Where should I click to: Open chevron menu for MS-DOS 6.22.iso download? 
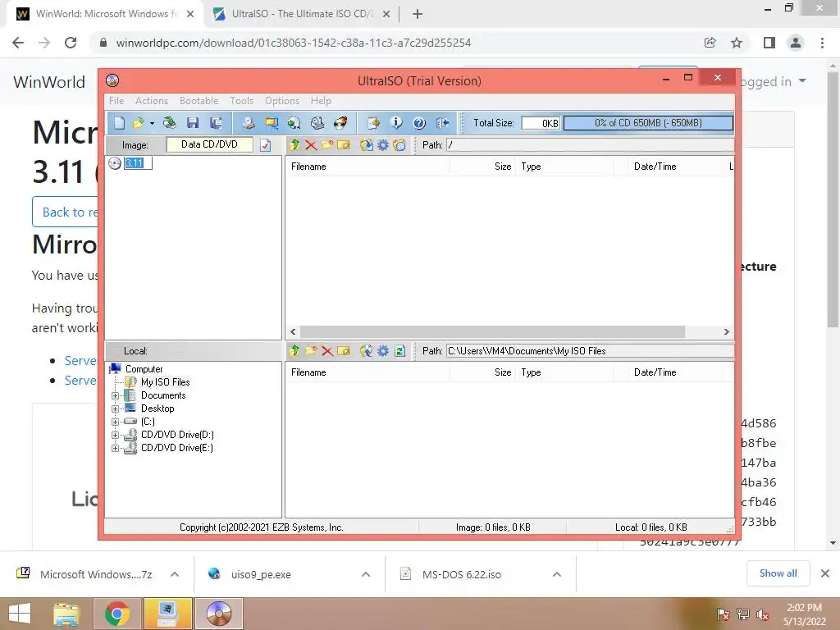click(x=557, y=574)
